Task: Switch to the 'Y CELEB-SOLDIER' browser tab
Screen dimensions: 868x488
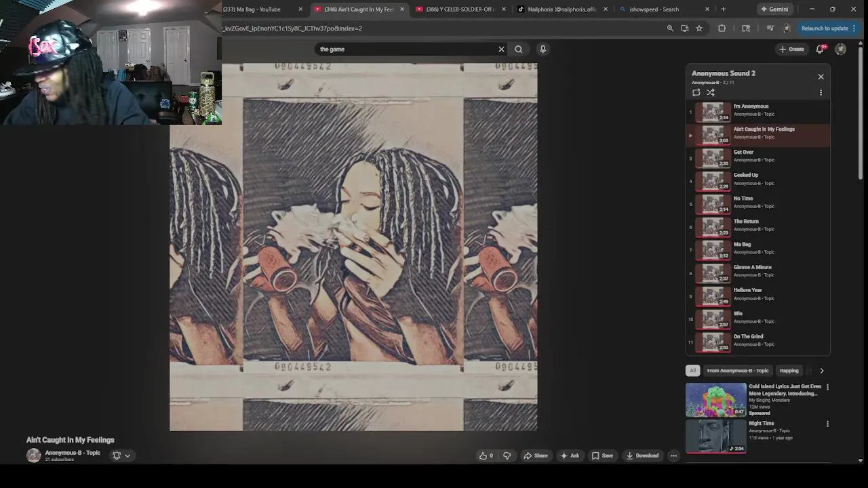Action: click(461, 9)
